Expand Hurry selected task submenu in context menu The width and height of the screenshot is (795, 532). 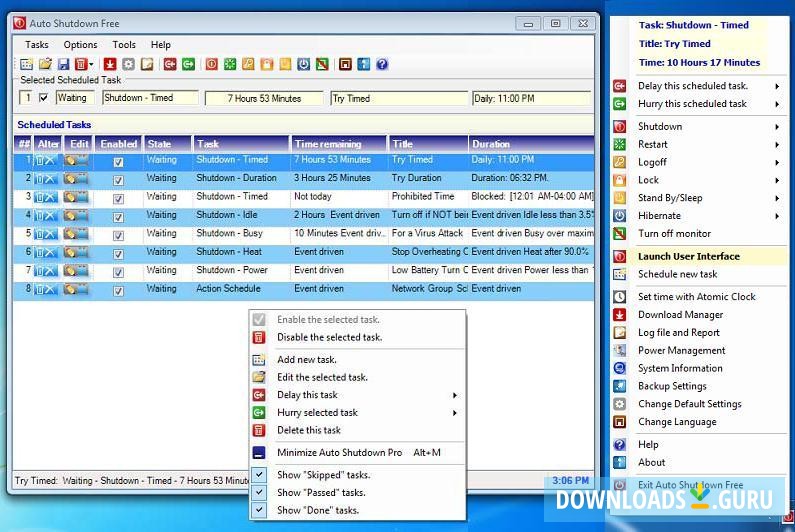455,413
